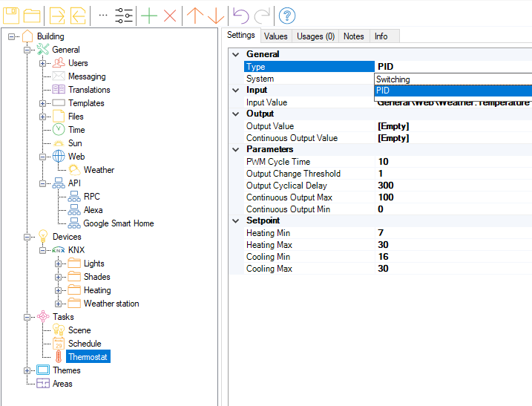Open the Help question mark icon
Screen dimensions: 532x406
[287, 16]
